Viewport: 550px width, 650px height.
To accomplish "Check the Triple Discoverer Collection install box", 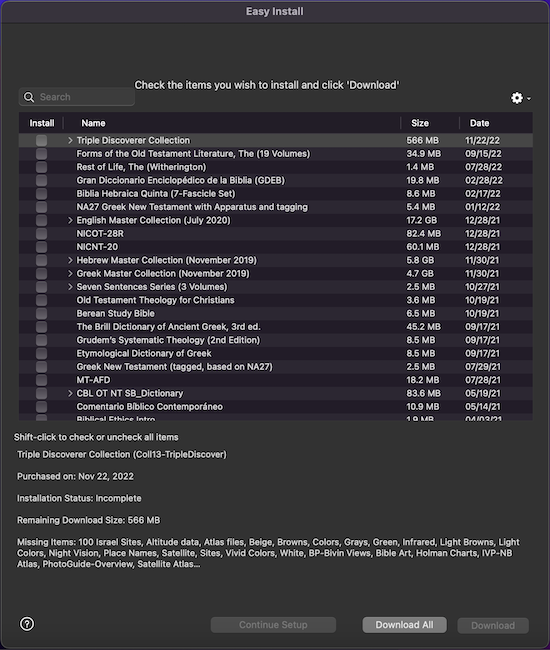I will click(41, 141).
